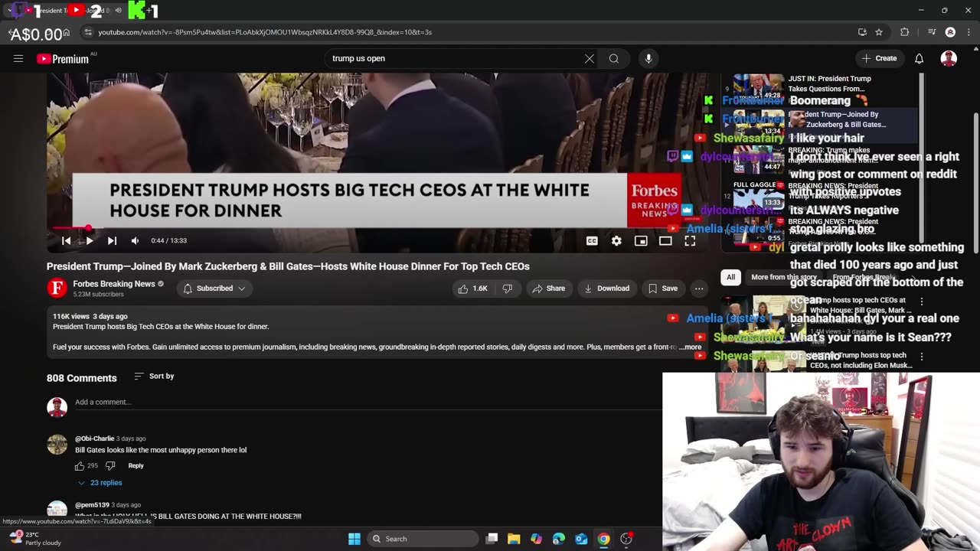Click the Add a comment field
The image size is (980, 551).
(x=367, y=402)
